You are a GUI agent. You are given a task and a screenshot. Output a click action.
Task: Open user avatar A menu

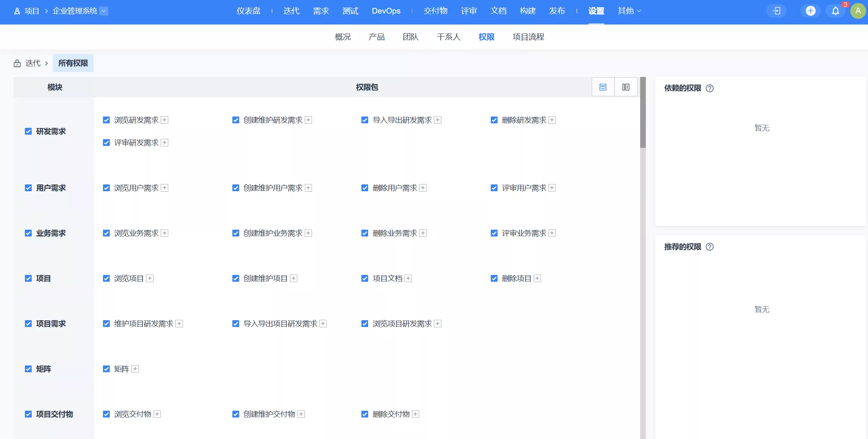click(x=858, y=11)
